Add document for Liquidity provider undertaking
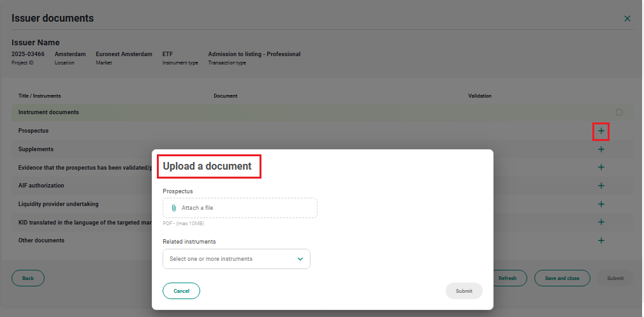Screen dimensions: 644x317 (x=601, y=204)
